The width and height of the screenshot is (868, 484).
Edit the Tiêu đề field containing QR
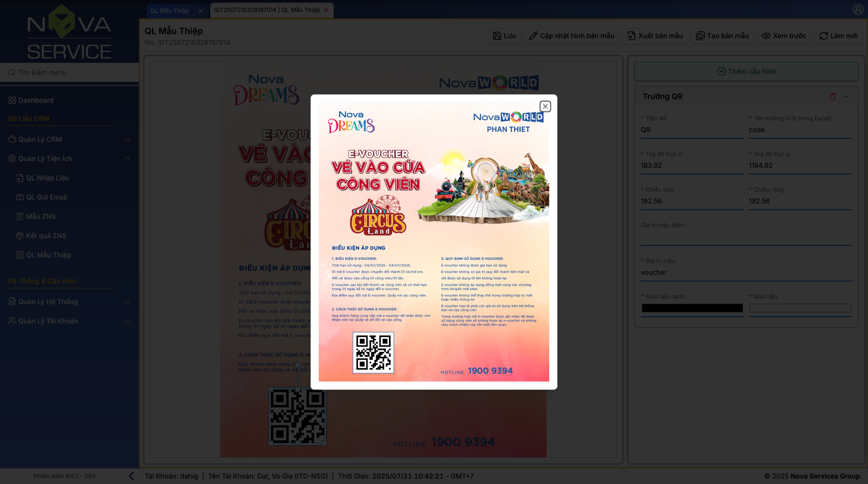(x=692, y=130)
